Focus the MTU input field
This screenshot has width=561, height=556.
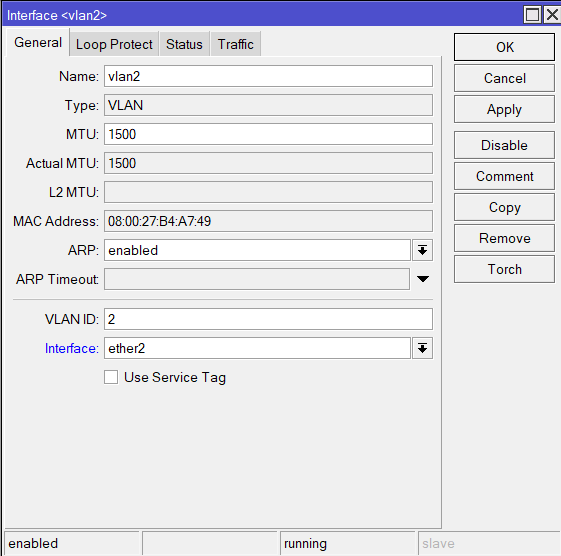pyautogui.click(x=268, y=134)
